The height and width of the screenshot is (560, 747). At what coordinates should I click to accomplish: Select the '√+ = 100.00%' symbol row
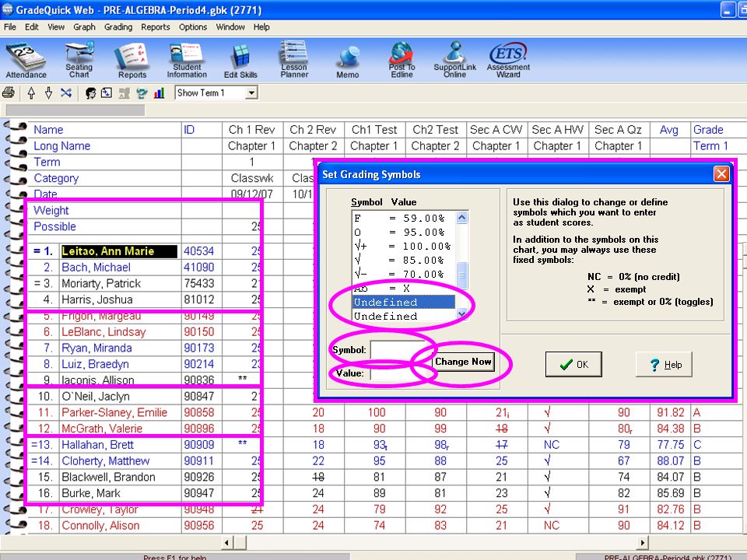pyautogui.click(x=404, y=247)
